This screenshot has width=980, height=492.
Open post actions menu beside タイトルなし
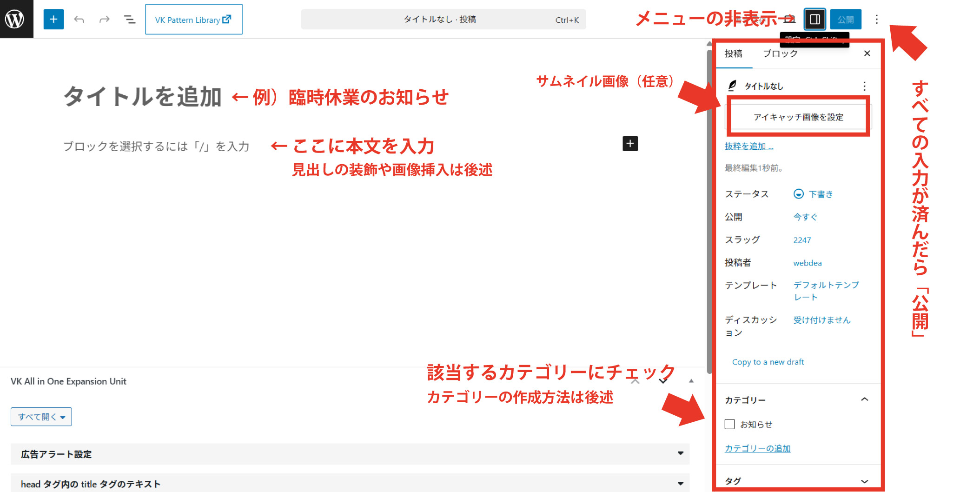click(x=864, y=86)
